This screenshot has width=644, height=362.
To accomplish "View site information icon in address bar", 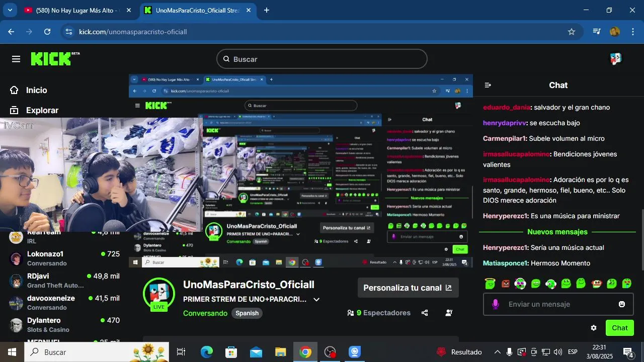I will point(69,32).
